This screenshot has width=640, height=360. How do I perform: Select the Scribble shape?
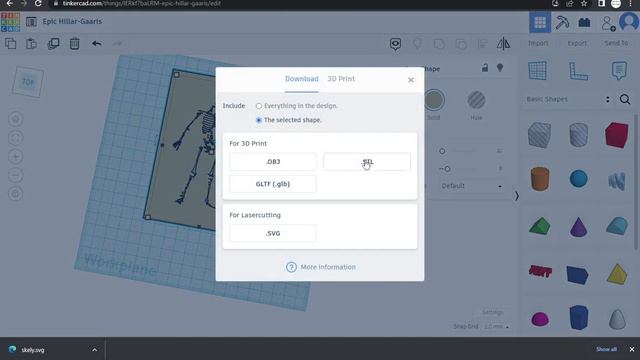pyautogui.click(x=616, y=181)
